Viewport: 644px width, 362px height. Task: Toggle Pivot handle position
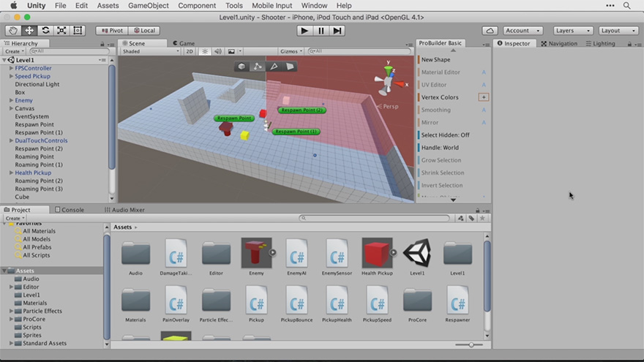(112, 31)
